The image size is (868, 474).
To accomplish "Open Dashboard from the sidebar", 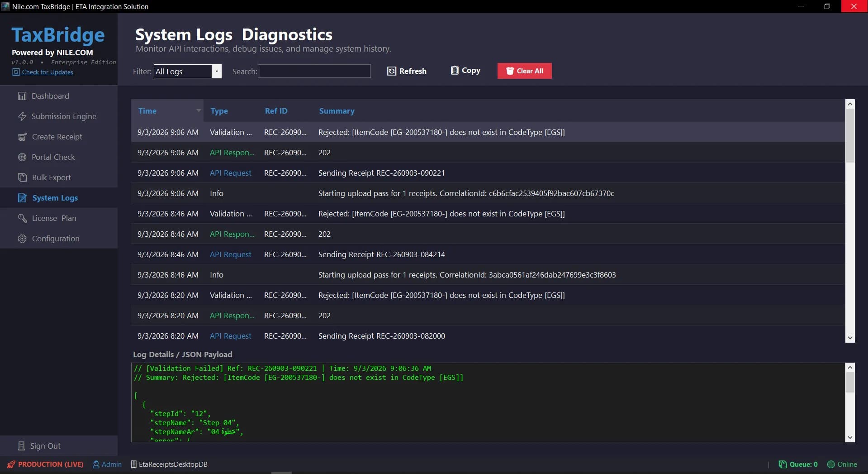I will (59, 96).
